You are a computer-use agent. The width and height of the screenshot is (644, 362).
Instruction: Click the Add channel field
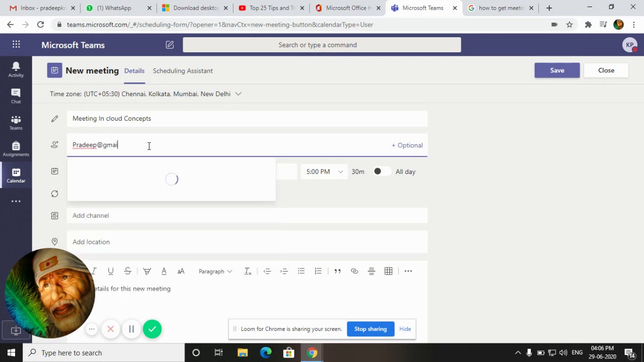[x=247, y=216]
